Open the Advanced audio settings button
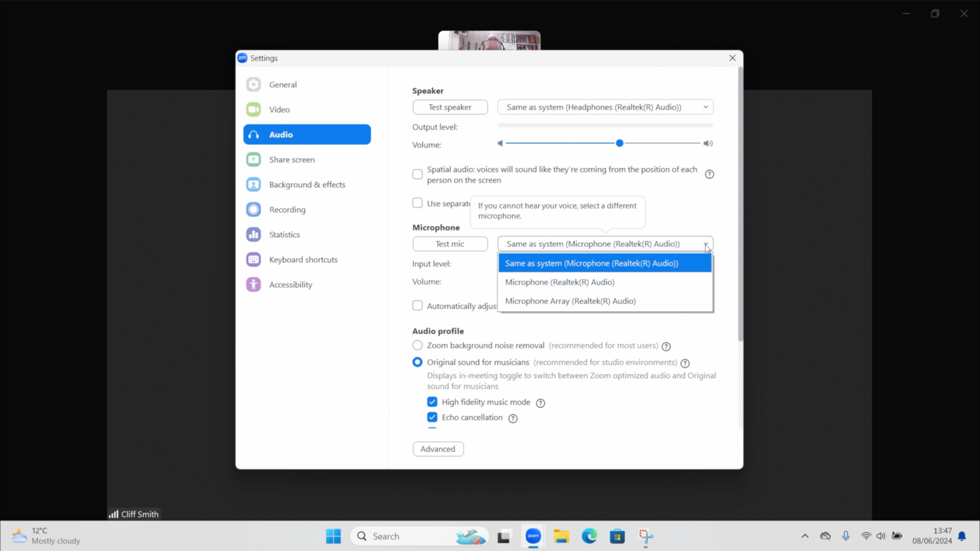The image size is (980, 551). pos(438,449)
